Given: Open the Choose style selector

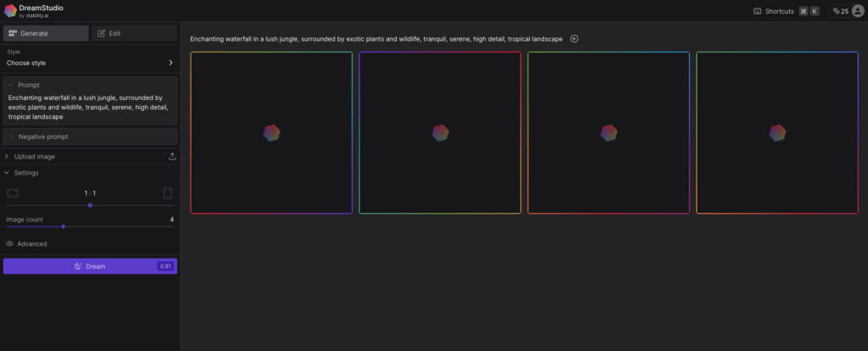Looking at the screenshot, I should point(90,63).
